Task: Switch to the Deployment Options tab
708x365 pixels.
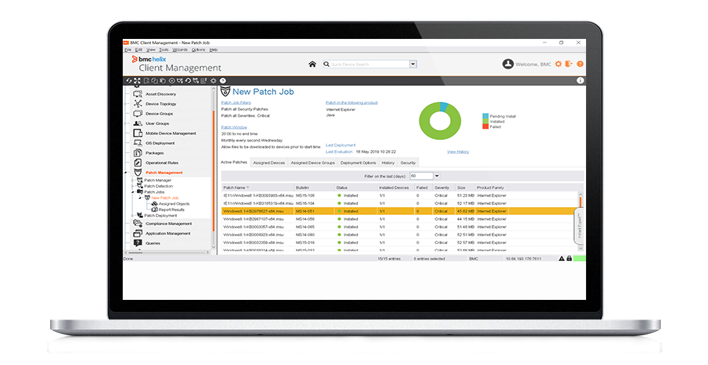Action: [358, 163]
